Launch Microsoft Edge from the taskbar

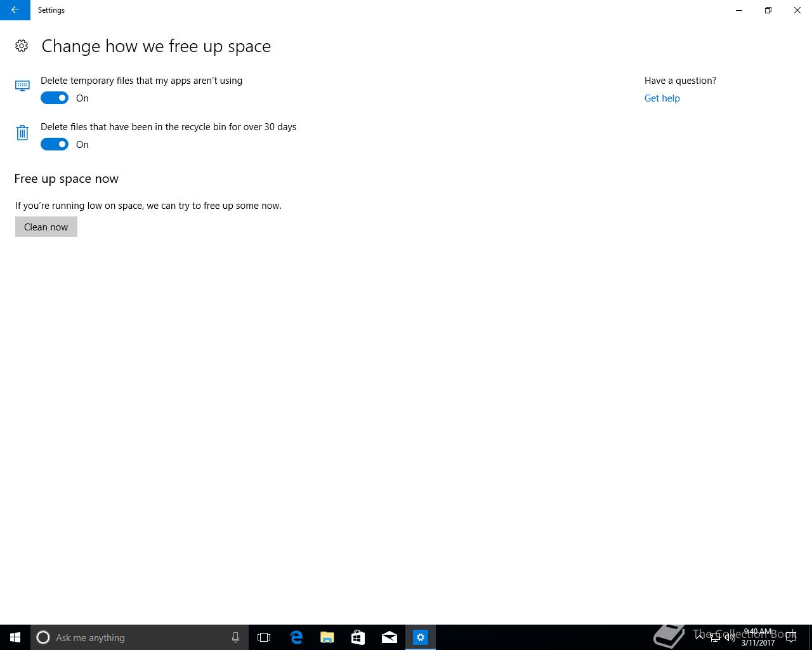point(296,637)
